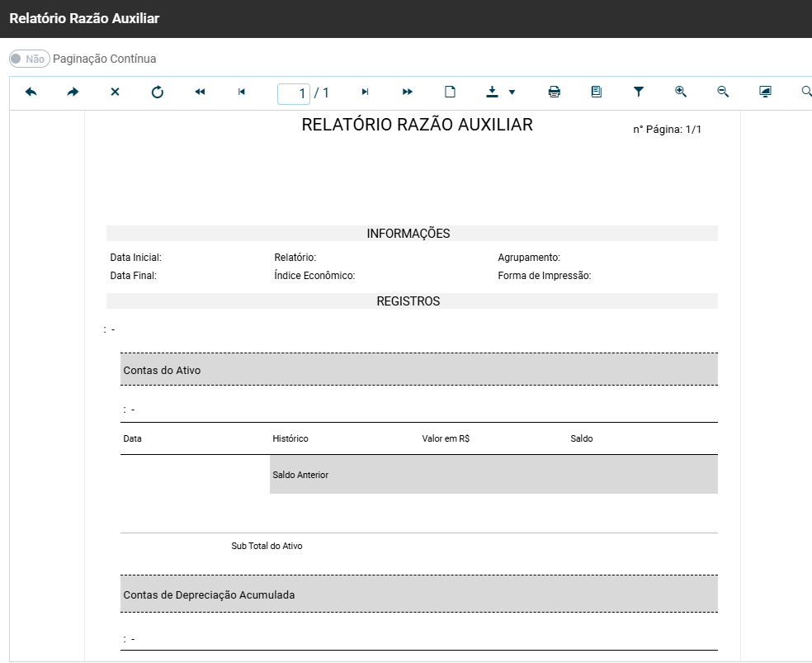Click the undo back arrow icon
The width and height of the screenshot is (812, 663).
pos(31,92)
